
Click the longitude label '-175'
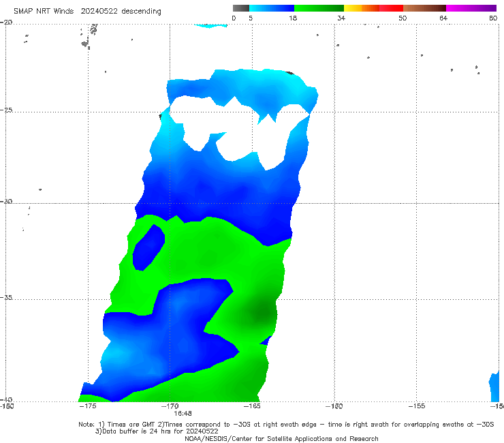[x=88, y=406]
